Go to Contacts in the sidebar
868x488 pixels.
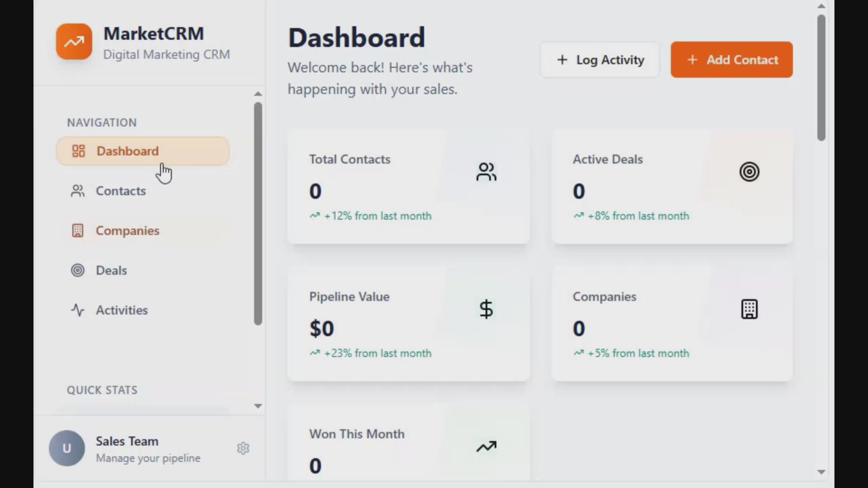[x=121, y=191]
